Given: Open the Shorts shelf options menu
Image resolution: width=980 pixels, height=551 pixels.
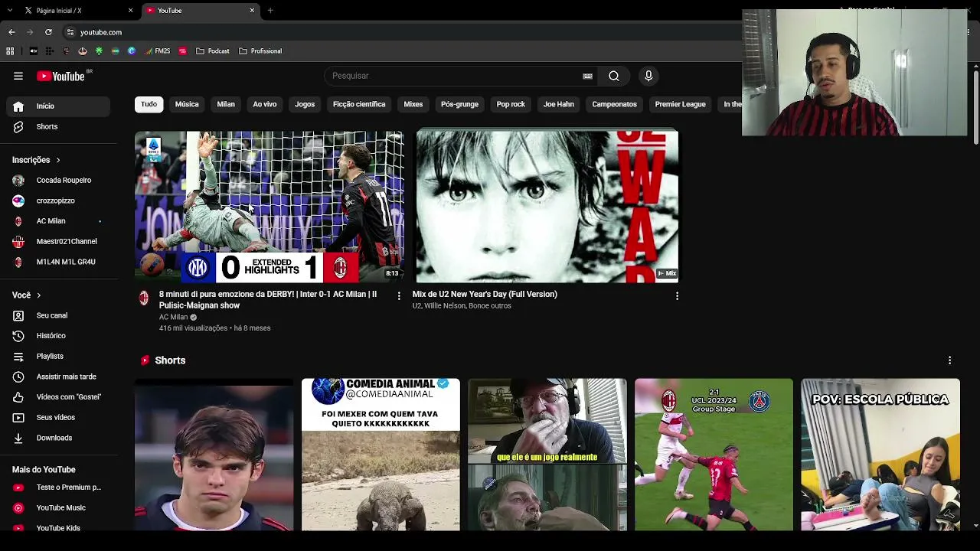Looking at the screenshot, I should [x=949, y=360].
